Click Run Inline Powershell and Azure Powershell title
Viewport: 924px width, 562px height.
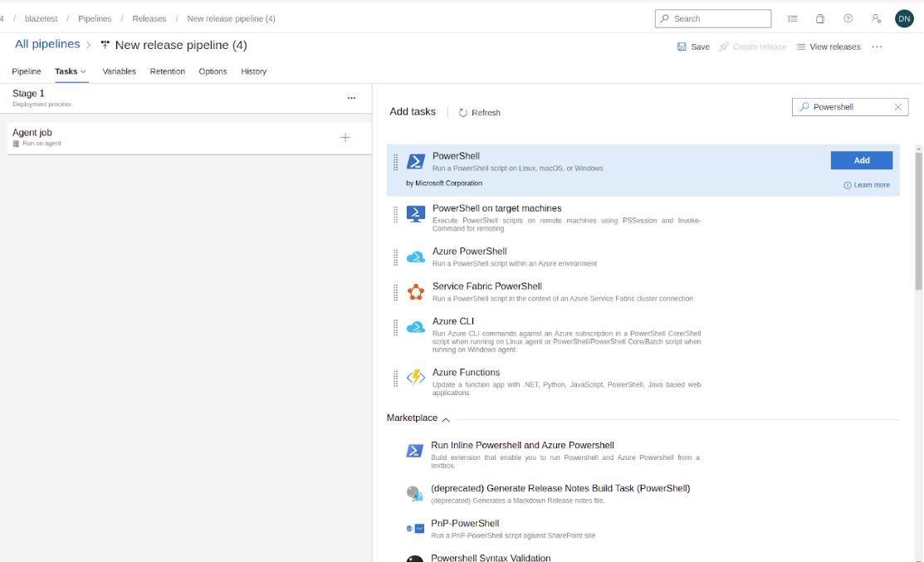[x=522, y=445]
